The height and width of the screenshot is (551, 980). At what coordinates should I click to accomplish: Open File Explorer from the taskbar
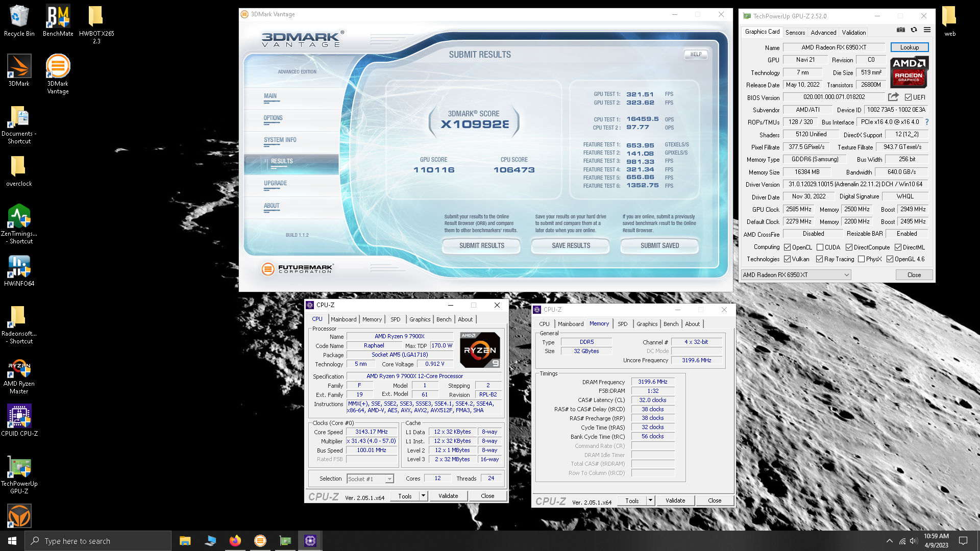(x=185, y=541)
